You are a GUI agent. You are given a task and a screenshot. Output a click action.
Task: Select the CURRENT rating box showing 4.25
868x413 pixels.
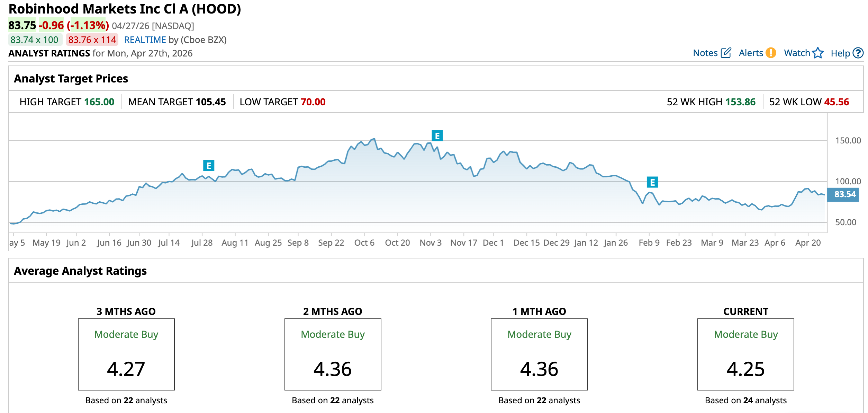[x=745, y=354]
